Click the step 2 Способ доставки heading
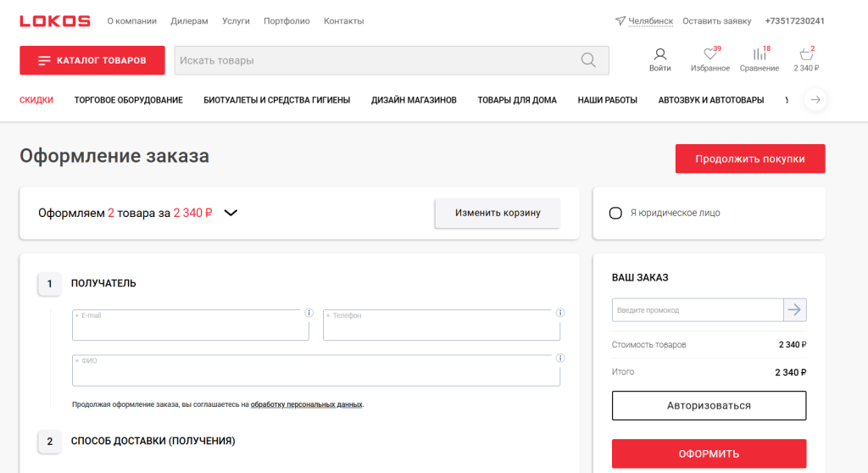This screenshot has width=868, height=473. tap(153, 441)
